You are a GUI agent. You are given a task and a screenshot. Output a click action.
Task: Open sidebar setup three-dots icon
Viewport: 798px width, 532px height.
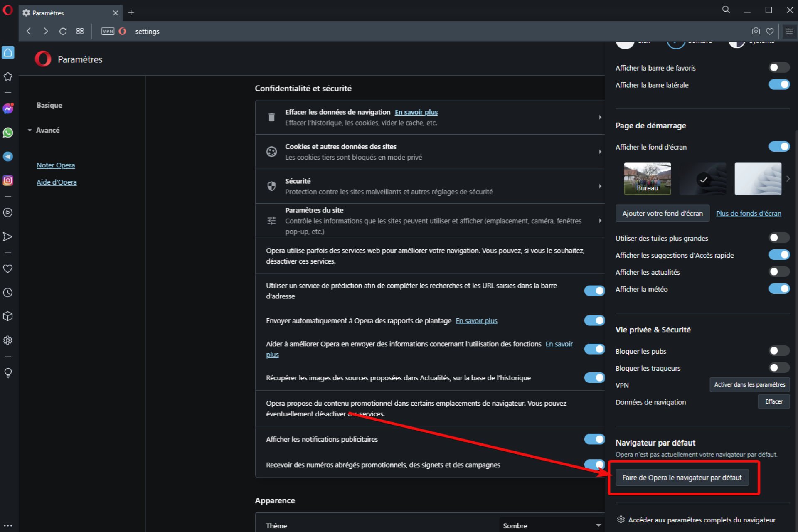click(8, 526)
